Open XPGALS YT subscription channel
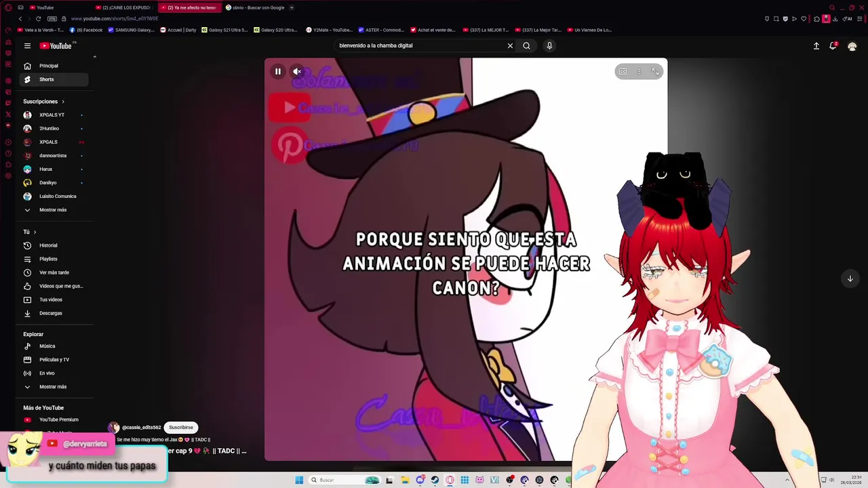The width and height of the screenshot is (868, 488). 54,115
